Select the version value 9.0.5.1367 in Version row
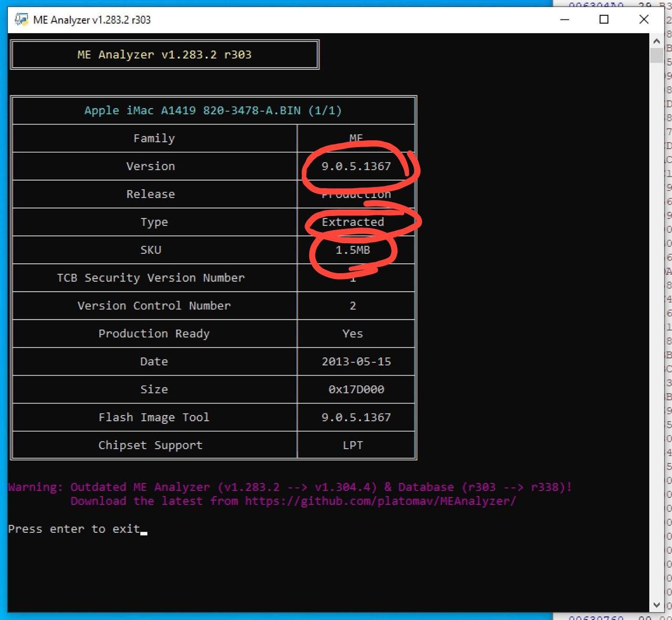Image resolution: width=672 pixels, height=620 pixels. pyautogui.click(x=356, y=166)
